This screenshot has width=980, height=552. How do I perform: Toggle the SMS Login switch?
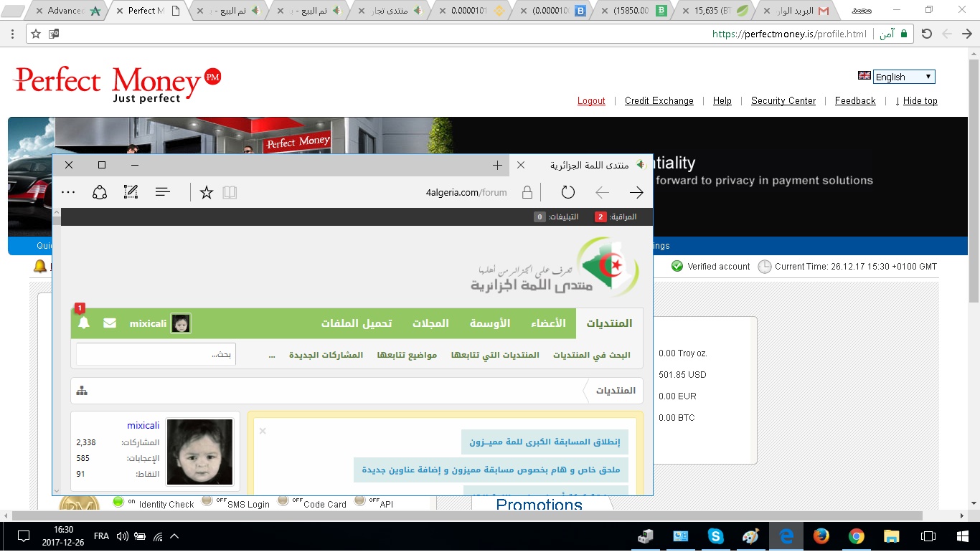pos(207,500)
